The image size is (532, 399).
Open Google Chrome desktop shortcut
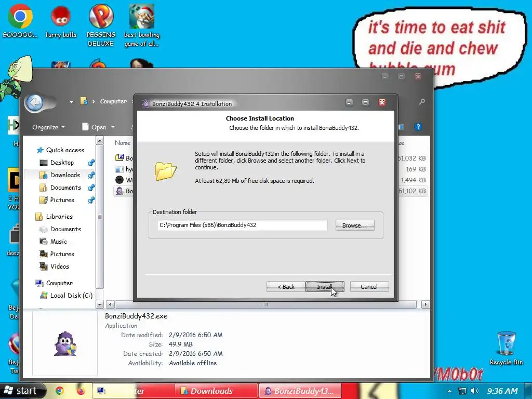(x=20, y=21)
